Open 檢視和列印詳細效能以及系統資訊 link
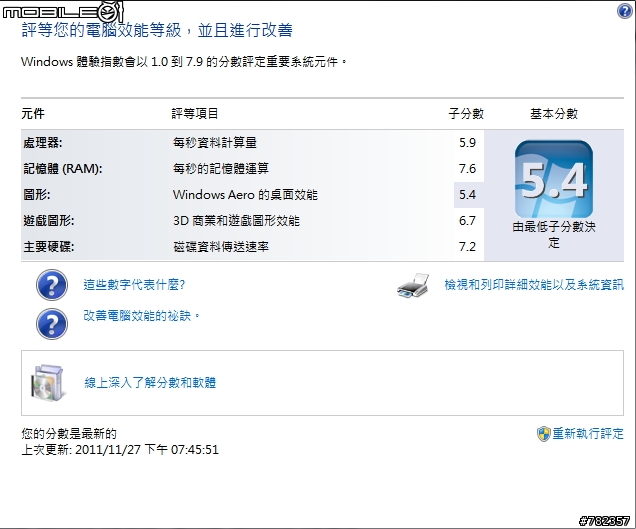 534,284
